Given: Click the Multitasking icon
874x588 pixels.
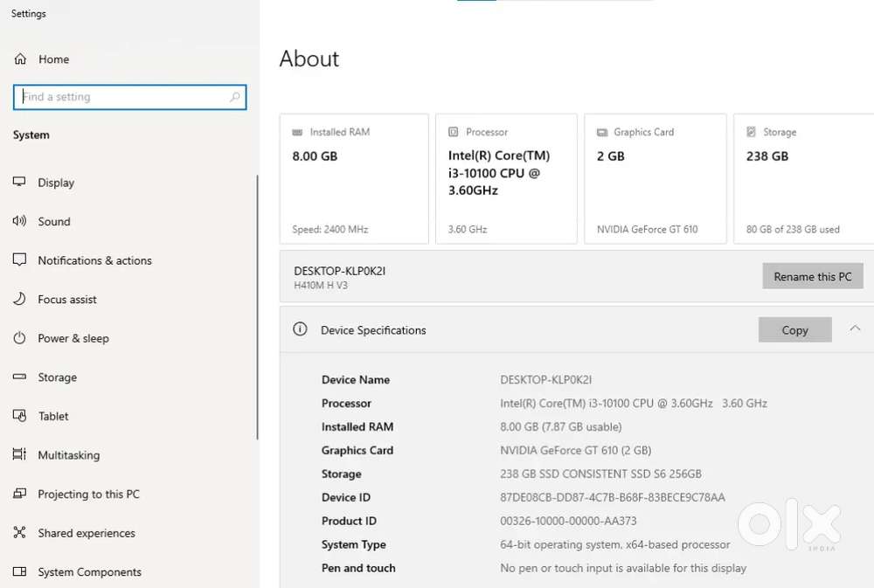Looking at the screenshot, I should (x=20, y=455).
